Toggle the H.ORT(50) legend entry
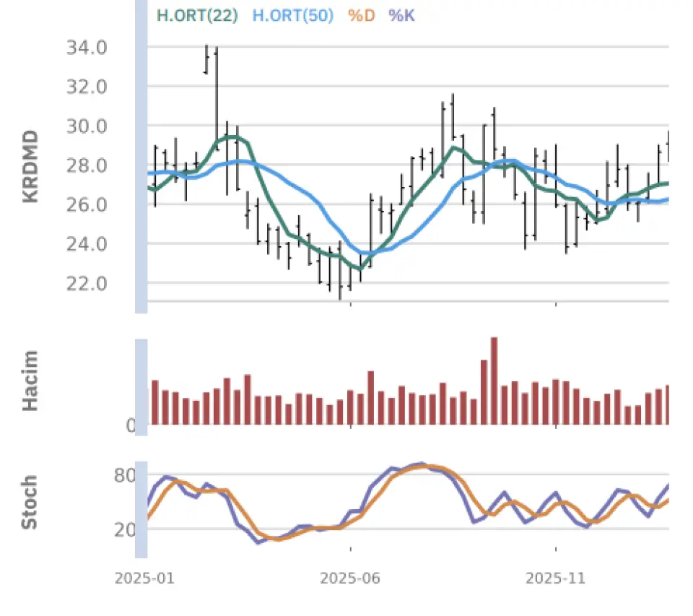 (292, 15)
